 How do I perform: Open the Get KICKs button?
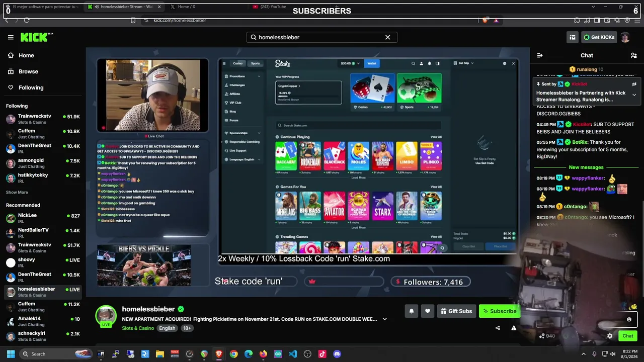(x=599, y=37)
